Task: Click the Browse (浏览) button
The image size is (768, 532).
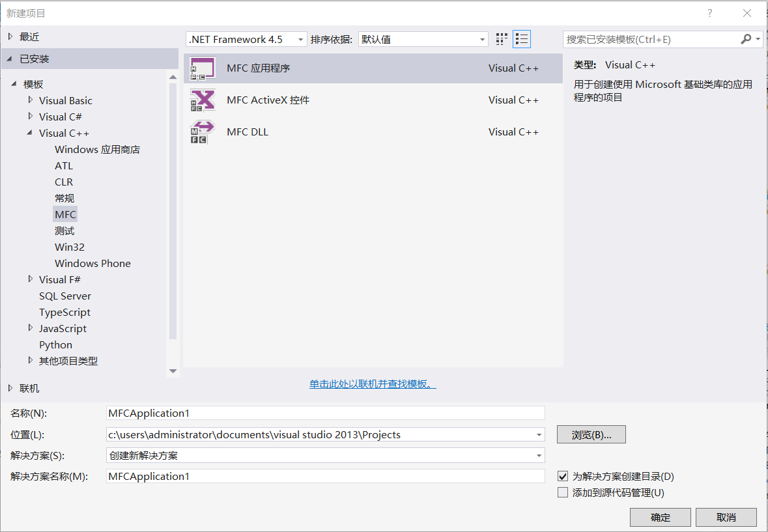Action: (591, 434)
